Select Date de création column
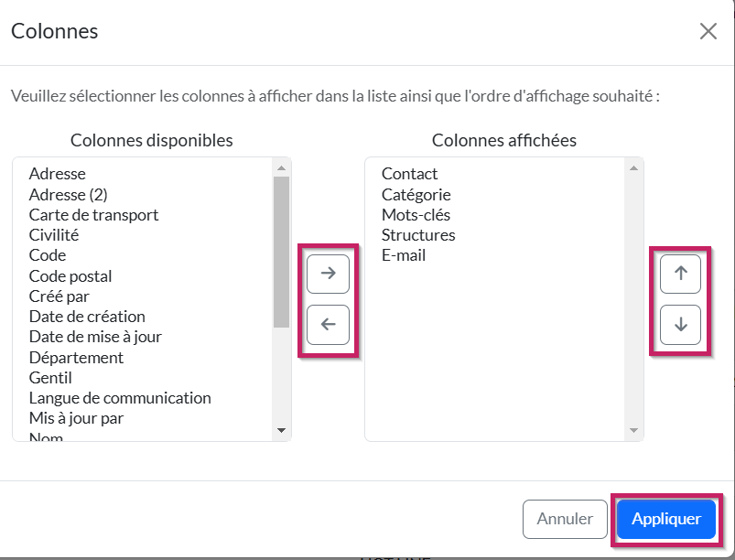 tap(87, 317)
